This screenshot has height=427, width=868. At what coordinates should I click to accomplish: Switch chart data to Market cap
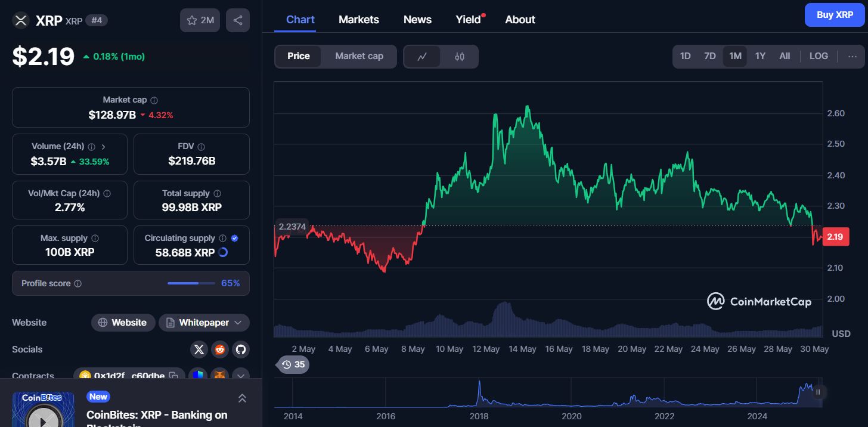click(359, 56)
